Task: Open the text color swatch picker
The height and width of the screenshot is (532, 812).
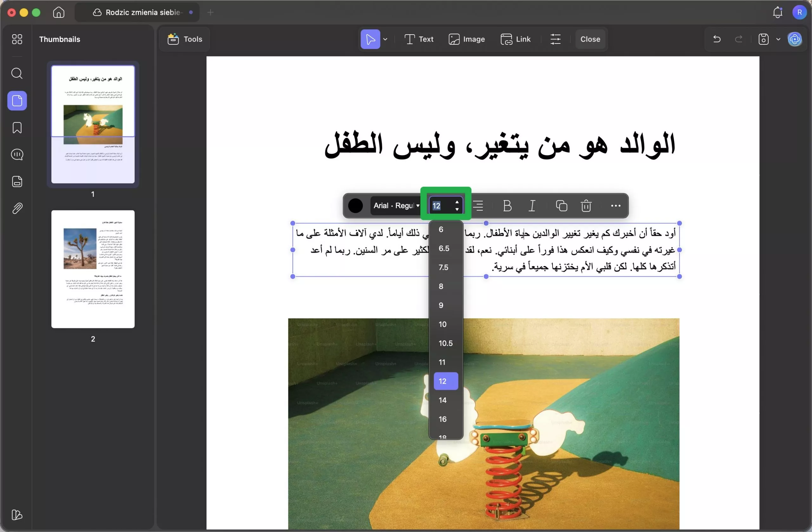Action: tap(356, 206)
